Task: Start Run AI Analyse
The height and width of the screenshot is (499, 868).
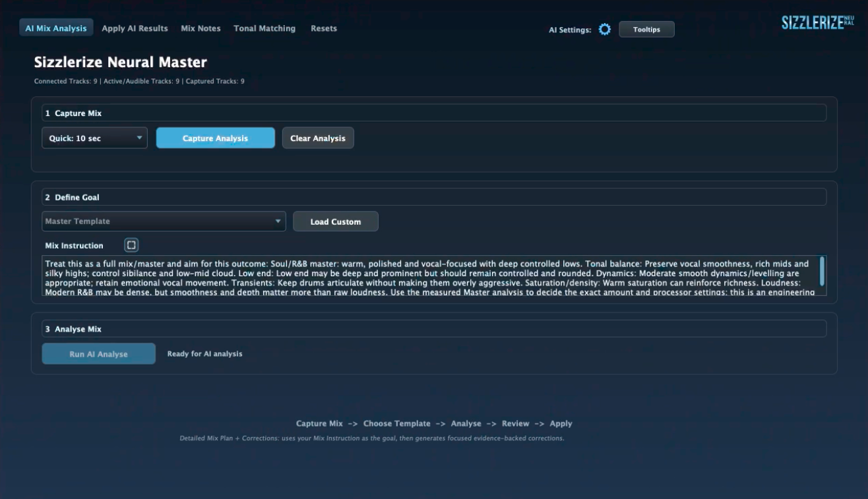Action: 99,354
